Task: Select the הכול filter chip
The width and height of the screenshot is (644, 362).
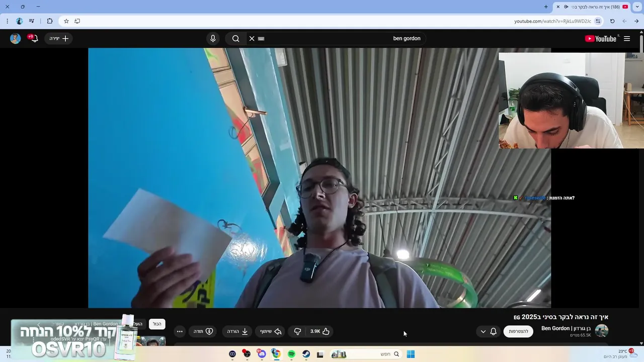Action: click(157, 324)
